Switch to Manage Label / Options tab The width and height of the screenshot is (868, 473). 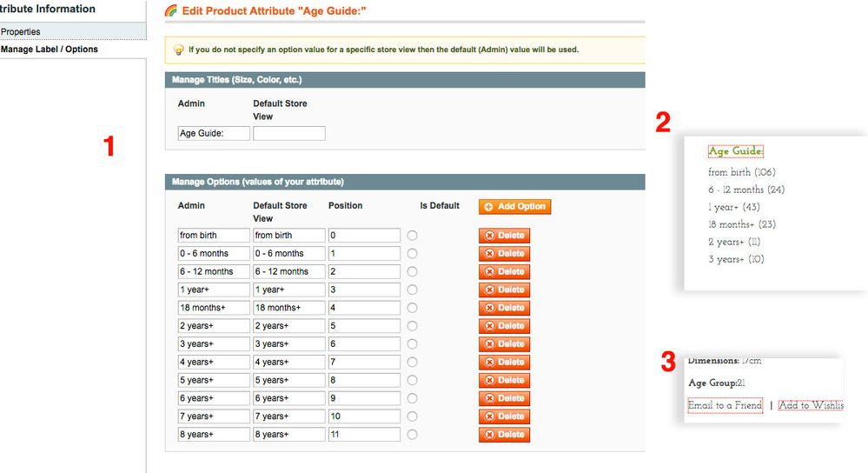tap(50, 50)
